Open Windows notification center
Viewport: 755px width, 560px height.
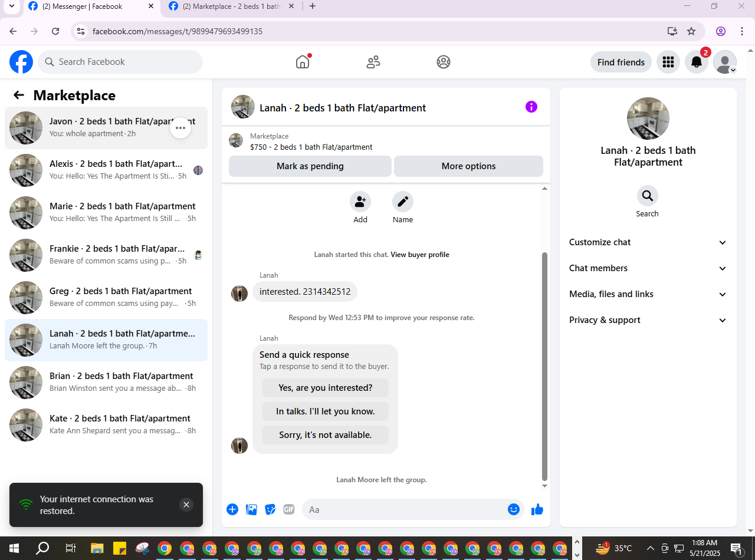pos(737,548)
